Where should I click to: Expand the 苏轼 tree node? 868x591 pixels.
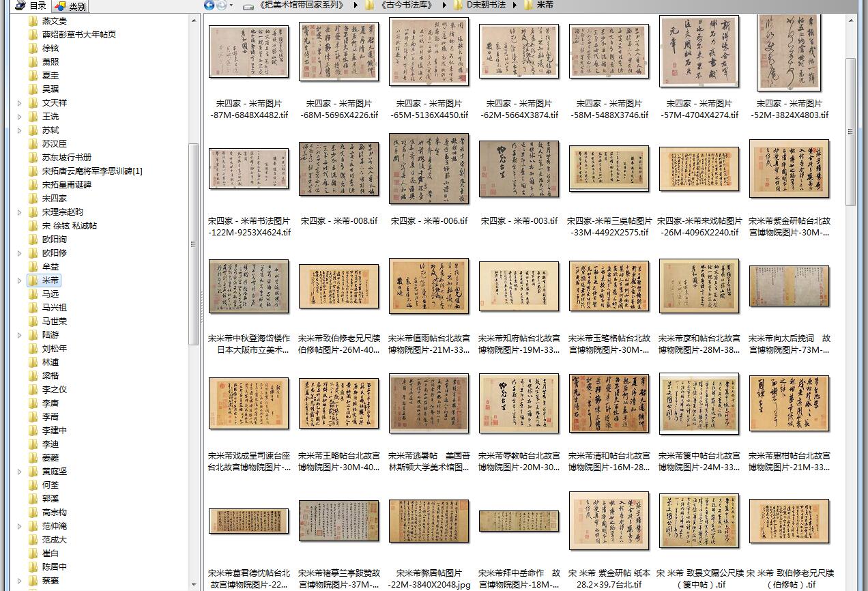click(19, 130)
